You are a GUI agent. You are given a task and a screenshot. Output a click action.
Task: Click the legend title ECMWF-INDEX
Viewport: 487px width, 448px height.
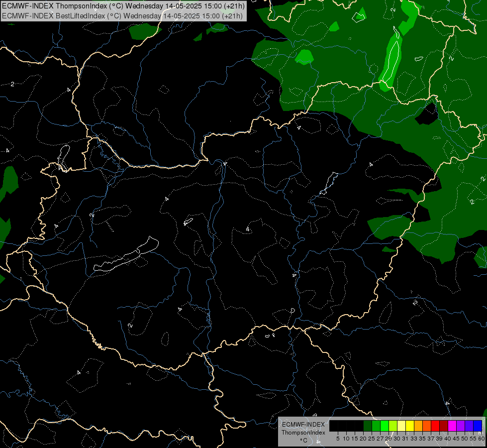click(303, 425)
